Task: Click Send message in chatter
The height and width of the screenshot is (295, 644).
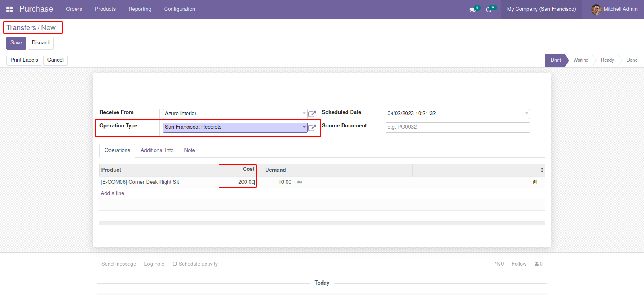Action: coord(119,264)
